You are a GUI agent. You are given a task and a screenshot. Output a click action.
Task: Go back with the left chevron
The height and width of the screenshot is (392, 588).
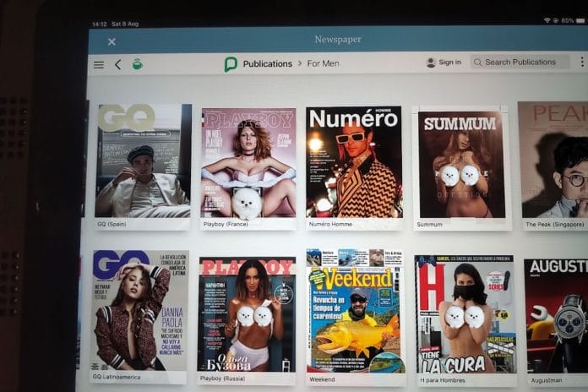click(x=117, y=64)
